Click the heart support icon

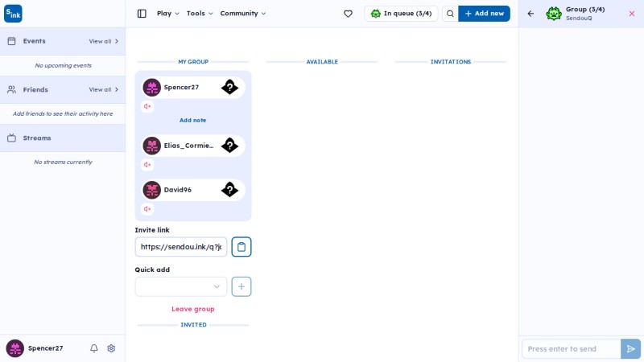pos(348,14)
